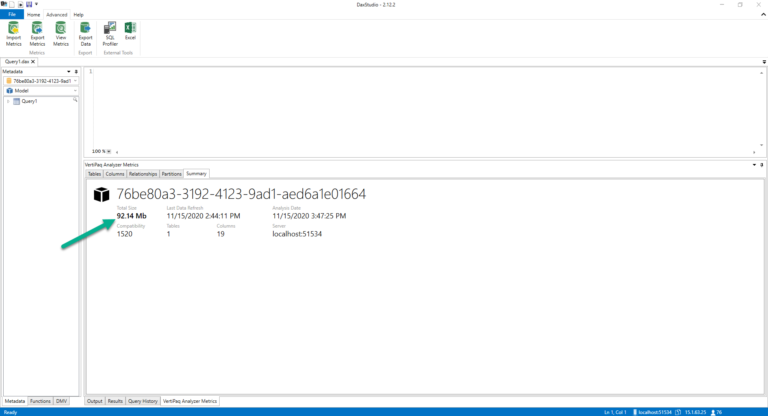Switch to the Home ribbon tab

34,15
